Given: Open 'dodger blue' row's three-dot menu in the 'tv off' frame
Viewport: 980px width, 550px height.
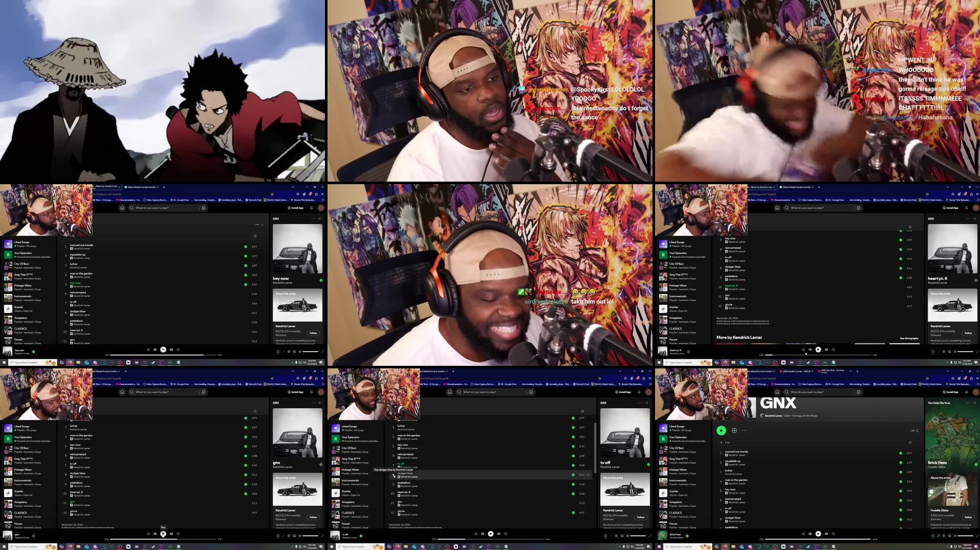Looking at the screenshot, I should click(x=587, y=475).
